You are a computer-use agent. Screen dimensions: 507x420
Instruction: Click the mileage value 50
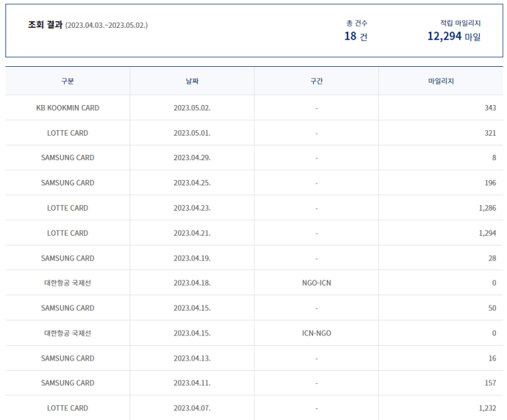(492, 308)
